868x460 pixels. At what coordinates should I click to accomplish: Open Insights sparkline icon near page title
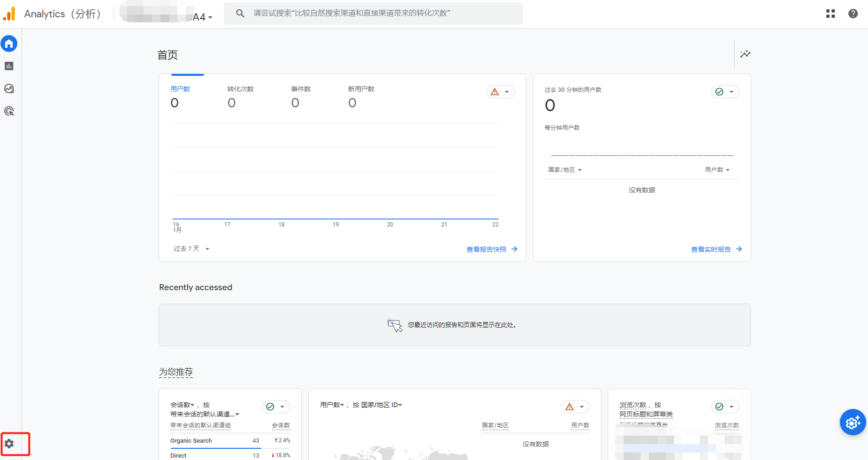pos(745,54)
